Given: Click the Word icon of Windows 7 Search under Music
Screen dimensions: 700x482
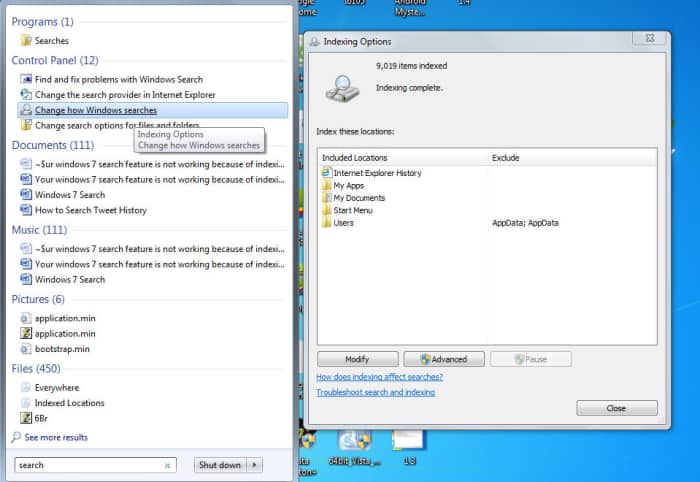Looking at the screenshot, I should tap(26, 279).
